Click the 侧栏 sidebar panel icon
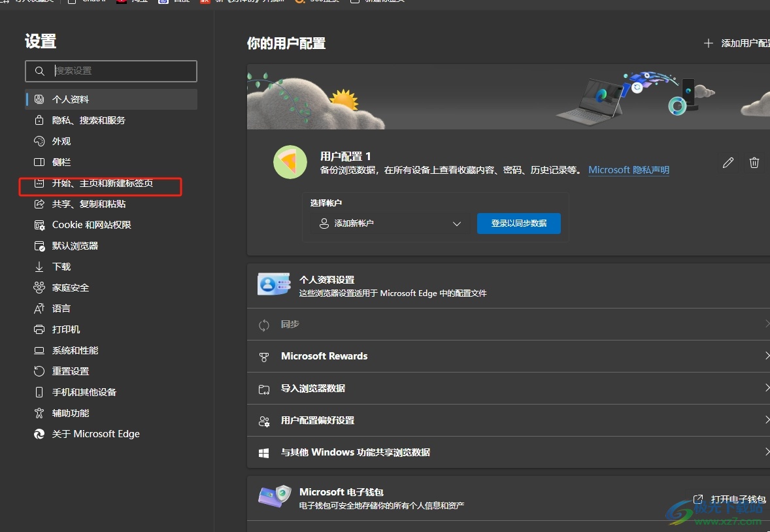Screen dimensions: 770x532 pyautogui.click(x=39, y=162)
